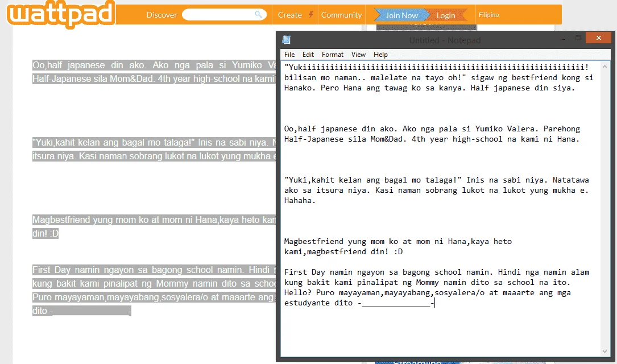Viewport: 617px width, 364px height.
Task: Click Wattpad line "din! :D"
Action: pyautogui.click(x=45, y=233)
